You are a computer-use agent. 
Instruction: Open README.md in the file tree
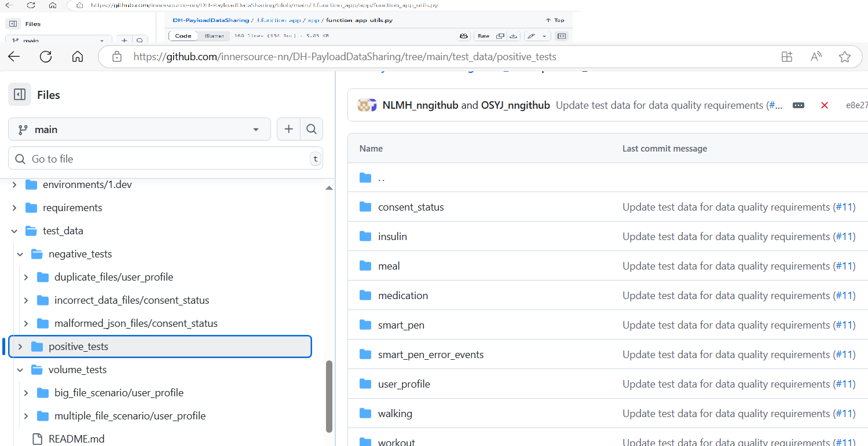click(x=76, y=438)
